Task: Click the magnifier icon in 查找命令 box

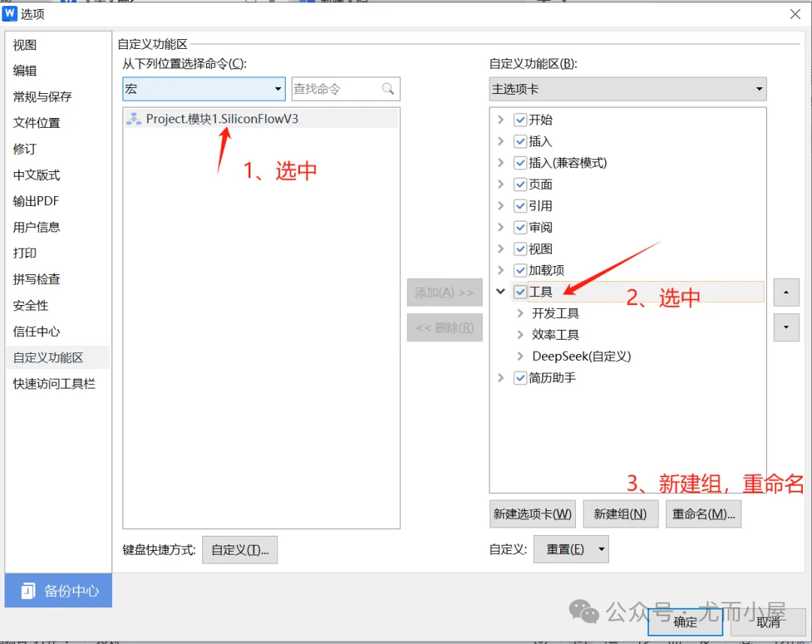Action: 388,89
